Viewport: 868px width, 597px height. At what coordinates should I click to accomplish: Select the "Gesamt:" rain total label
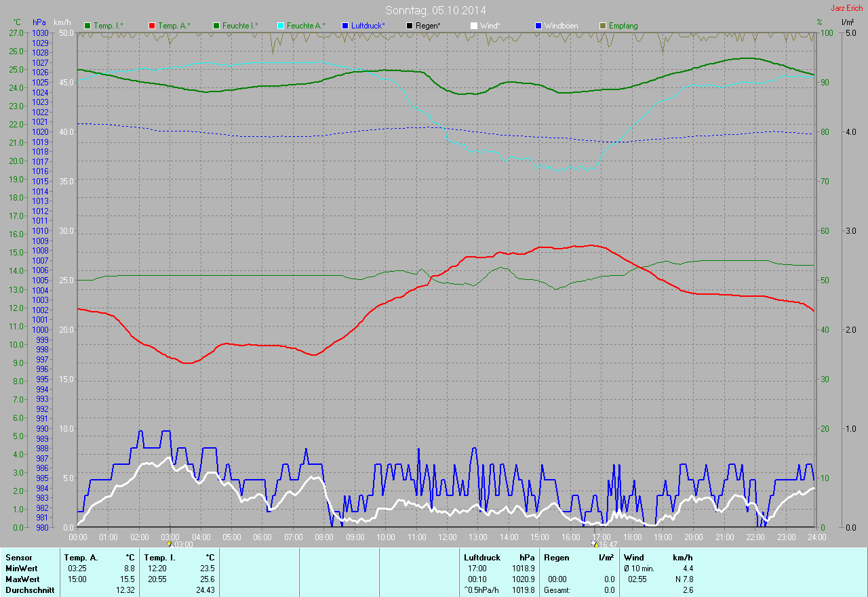(x=557, y=590)
